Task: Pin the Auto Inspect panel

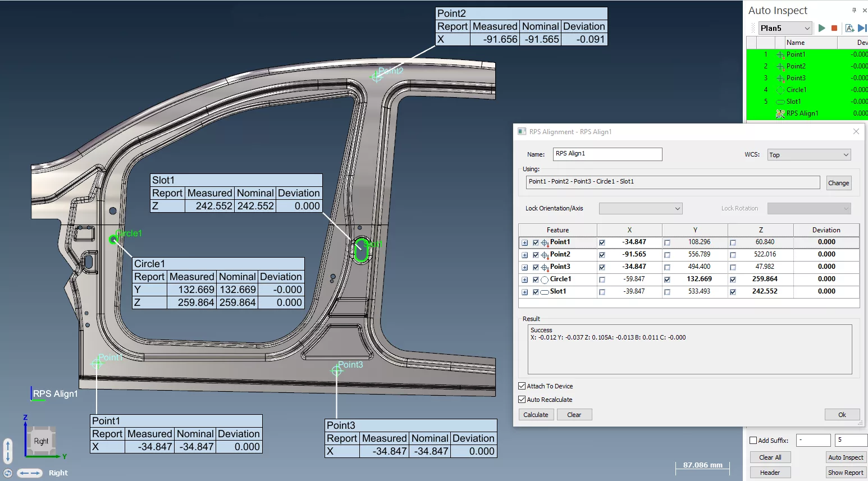Action: [x=854, y=10]
